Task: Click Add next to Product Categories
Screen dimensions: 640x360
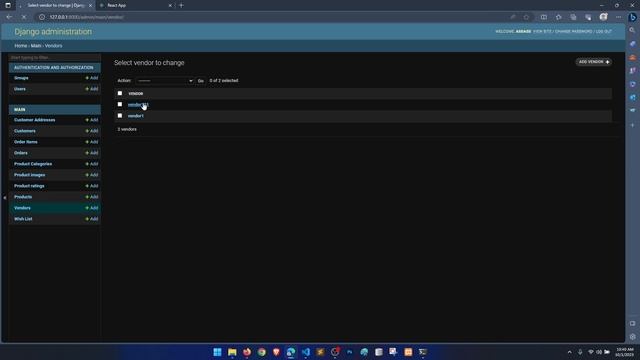Action: pos(92,164)
